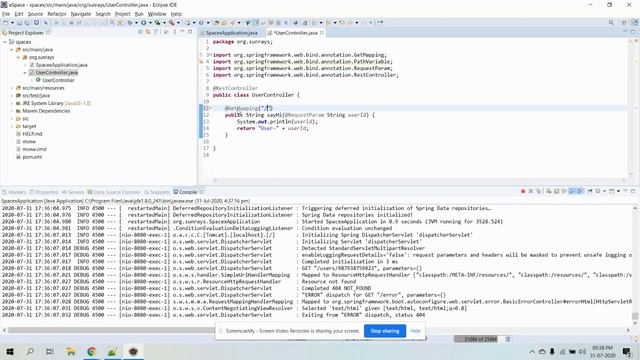Collapse the org.sunrays package

(x=18, y=58)
